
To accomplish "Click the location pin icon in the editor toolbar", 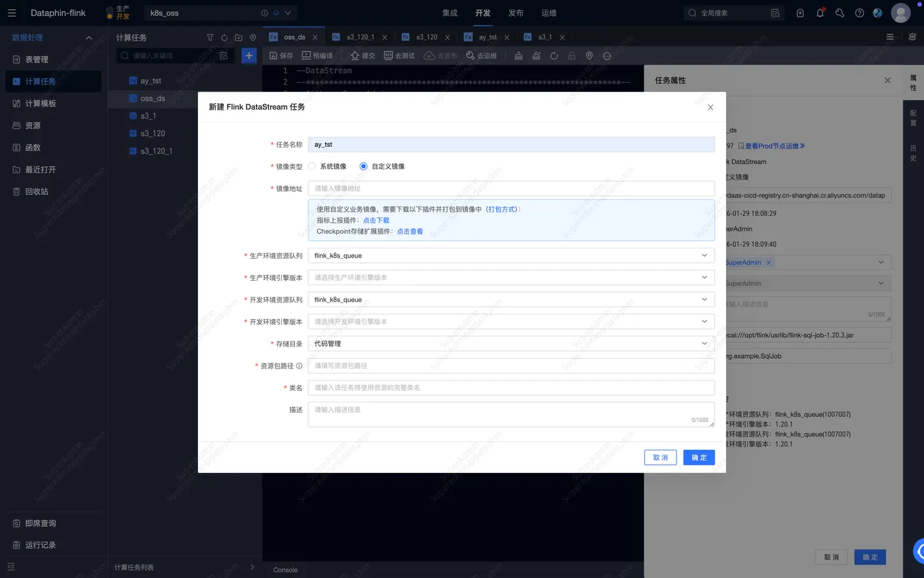I will click(589, 56).
